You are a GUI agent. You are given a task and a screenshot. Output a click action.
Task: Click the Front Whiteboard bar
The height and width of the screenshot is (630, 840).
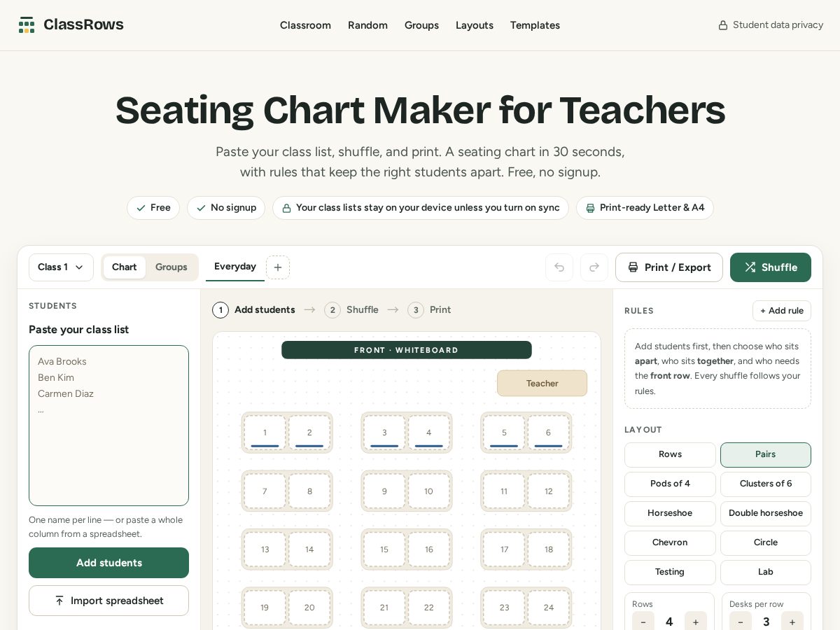click(406, 350)
